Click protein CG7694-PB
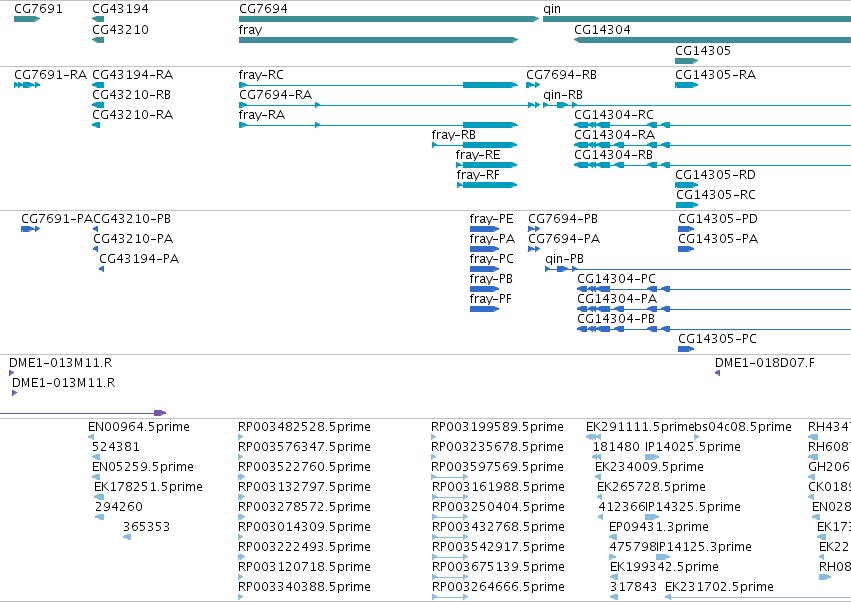 563,219
